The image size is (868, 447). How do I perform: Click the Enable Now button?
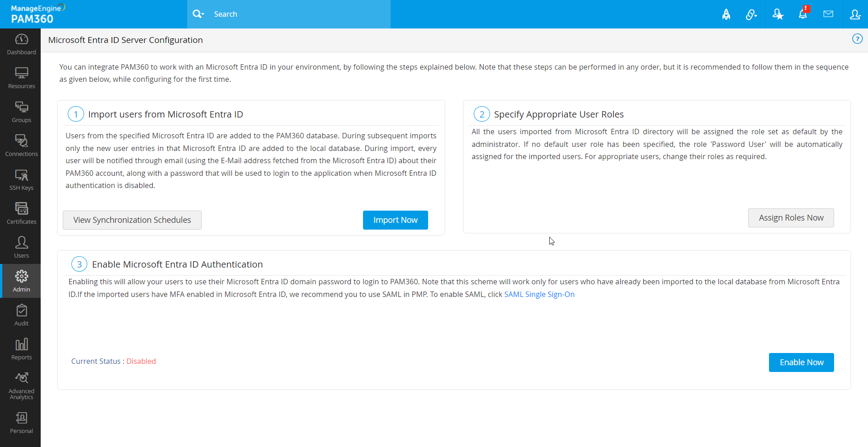pyautogui.click(x=802, y=362)
